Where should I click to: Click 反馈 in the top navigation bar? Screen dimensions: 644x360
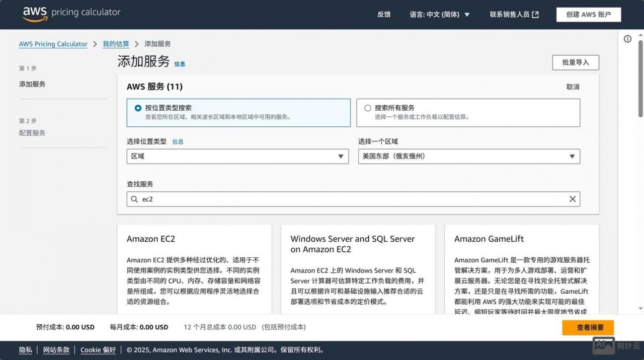384,15
